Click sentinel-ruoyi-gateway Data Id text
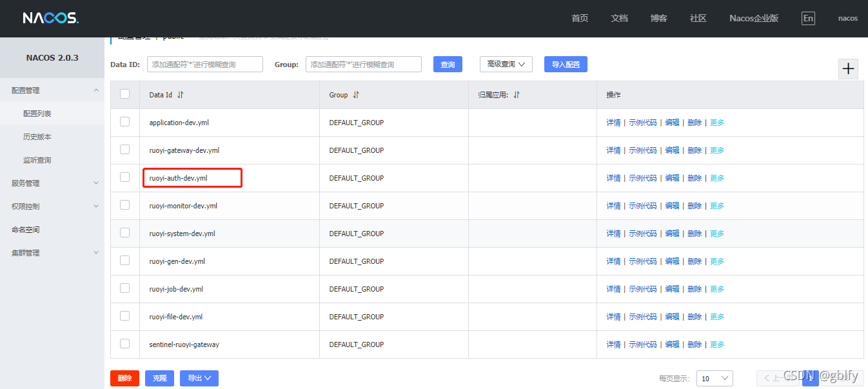This screenshot has height=389, width=868. point(184,344)
